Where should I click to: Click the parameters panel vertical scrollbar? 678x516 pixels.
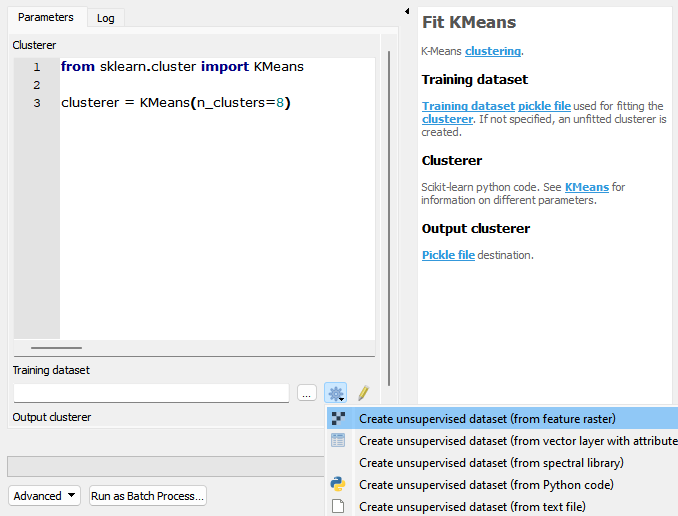[389, 218]
